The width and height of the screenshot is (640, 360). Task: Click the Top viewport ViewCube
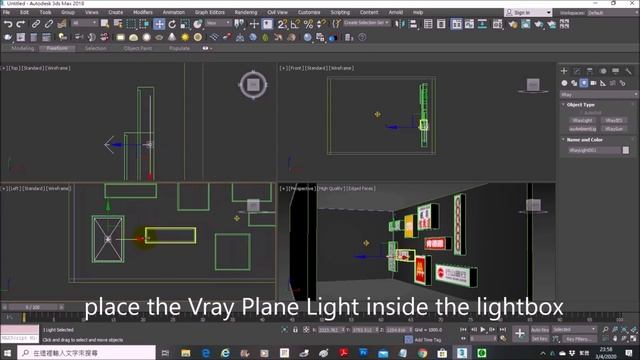pos(253,85)
